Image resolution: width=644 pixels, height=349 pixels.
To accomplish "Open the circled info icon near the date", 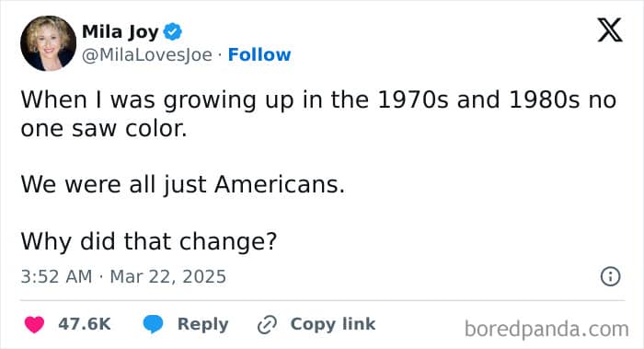I will (x=610, y=276).
